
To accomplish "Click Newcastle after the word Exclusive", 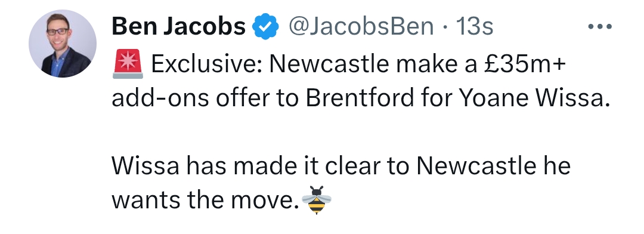I will [329, 64].
